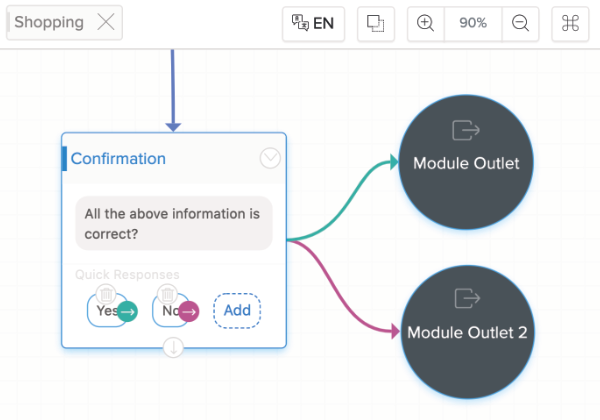Click the Add quick response button
This screenshot has width=600, height=420.
237,311
